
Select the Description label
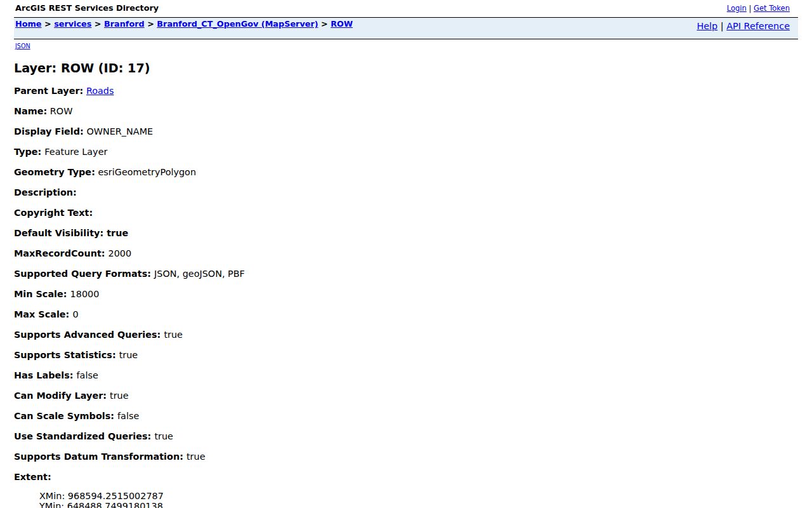[45, 192]
